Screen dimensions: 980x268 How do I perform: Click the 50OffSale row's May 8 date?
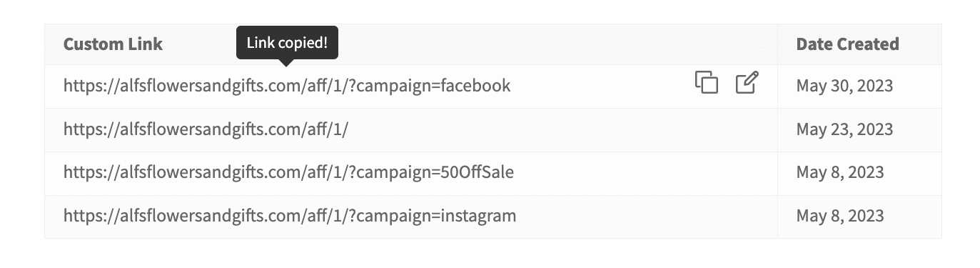pyautogui.click(x=840, y=173)
